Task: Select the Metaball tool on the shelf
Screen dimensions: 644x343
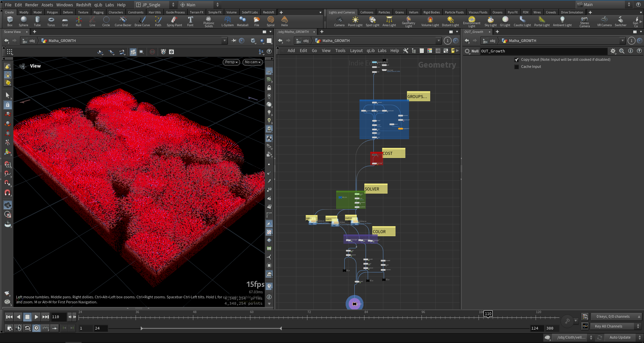Action: [242, 21]
